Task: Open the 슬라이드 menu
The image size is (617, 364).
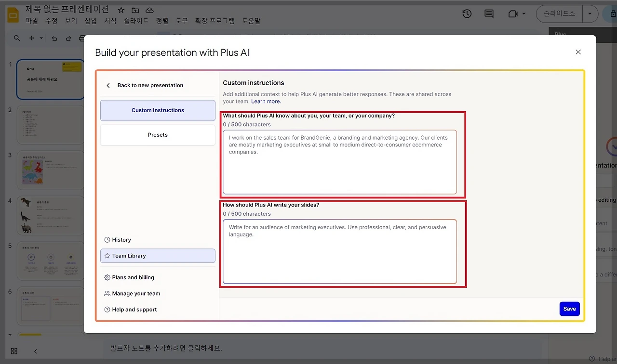Action: (136, 21)
